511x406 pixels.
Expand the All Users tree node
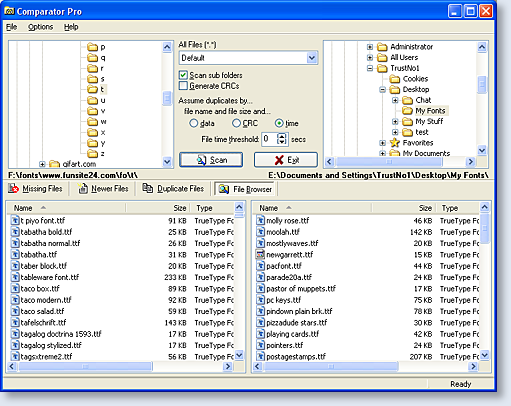click(370, 58)
